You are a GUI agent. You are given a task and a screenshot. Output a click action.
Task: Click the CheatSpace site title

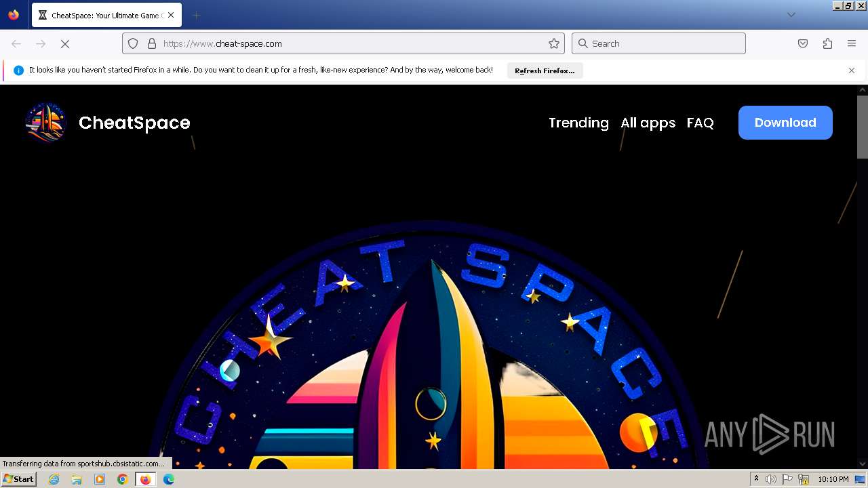tap(134, 123)
